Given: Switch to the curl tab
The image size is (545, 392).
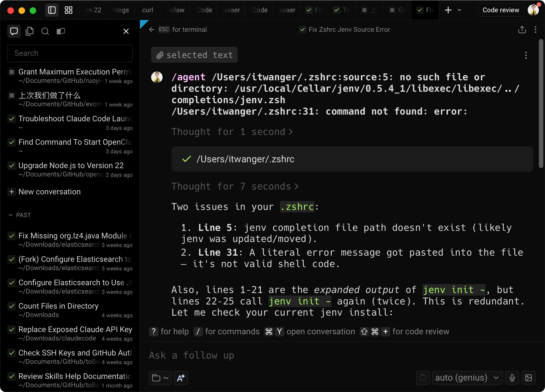Looking at the screenshot, I should click(x=148, y=10).
